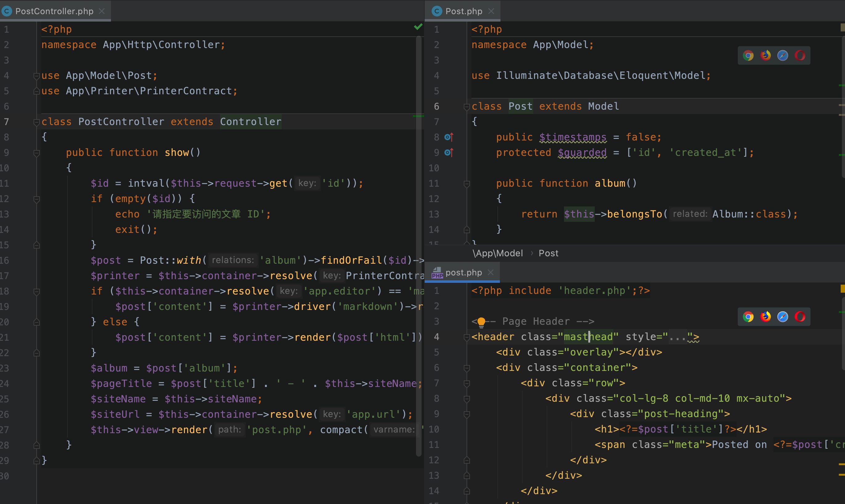Click the Post::with static call
The height and width of the screenshot is (504, 845).
[x=171, y=261]
